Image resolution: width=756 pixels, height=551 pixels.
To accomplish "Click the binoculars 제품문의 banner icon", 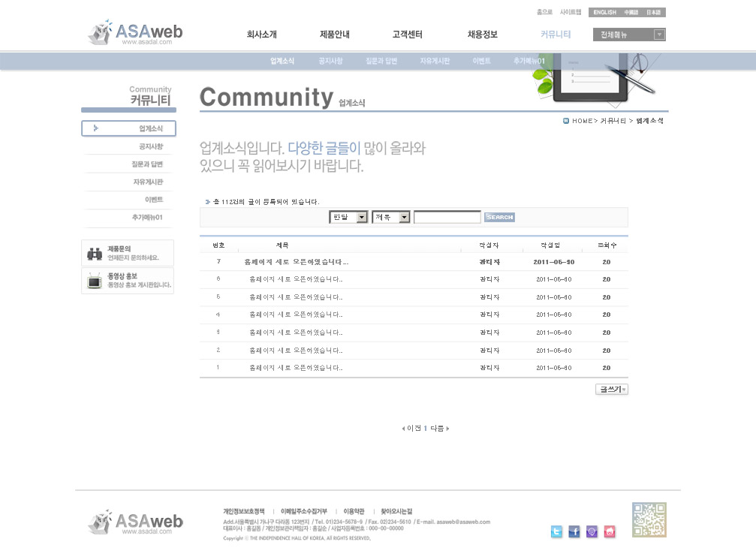I will coord(95,254).
